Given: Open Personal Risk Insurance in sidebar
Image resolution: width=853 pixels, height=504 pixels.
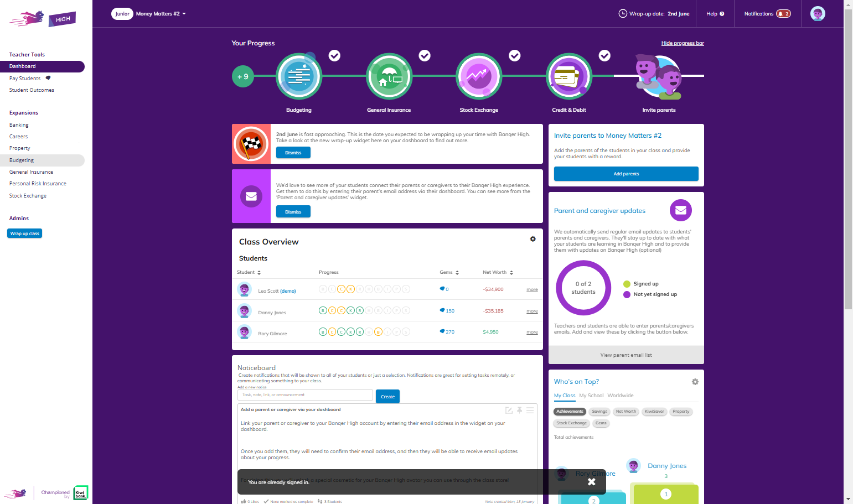Looking at the screenshot, I should click(x=38, y=184).
